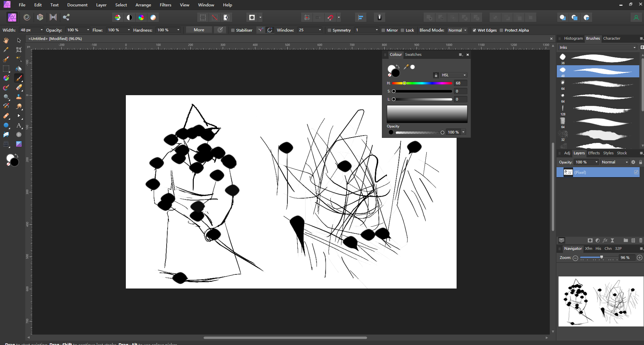Zoom out with Navigator minus button

575,258
